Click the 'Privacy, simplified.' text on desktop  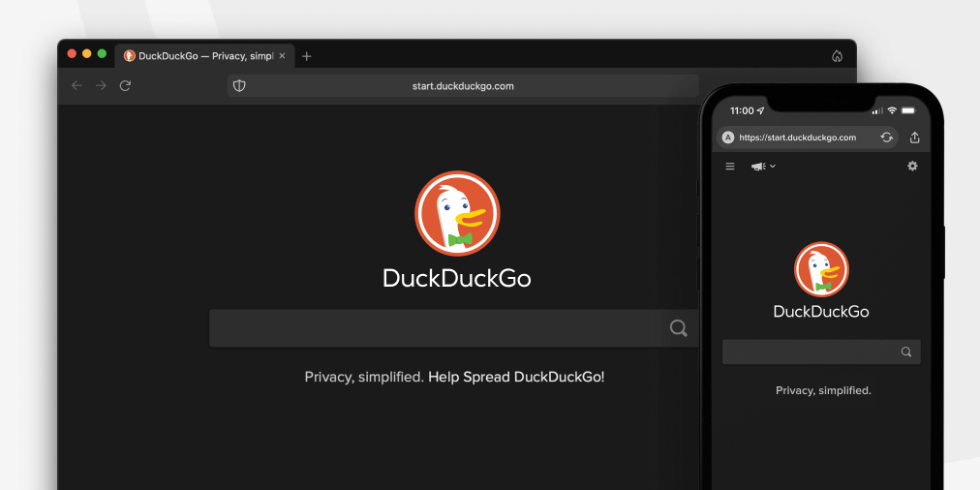pyautogui.click(x=364, y=377)
